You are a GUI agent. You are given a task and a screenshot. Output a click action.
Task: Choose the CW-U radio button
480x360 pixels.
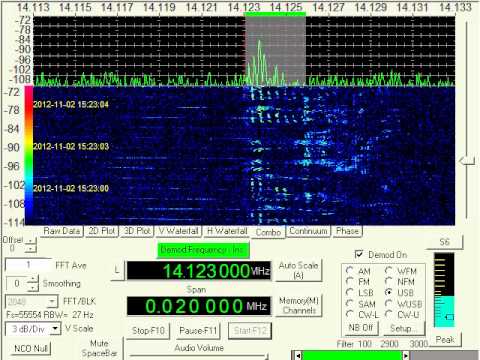point(389,314)
